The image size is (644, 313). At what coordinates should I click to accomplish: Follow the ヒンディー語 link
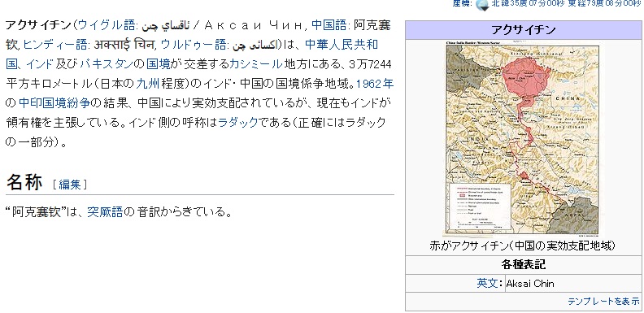[54, 45]
